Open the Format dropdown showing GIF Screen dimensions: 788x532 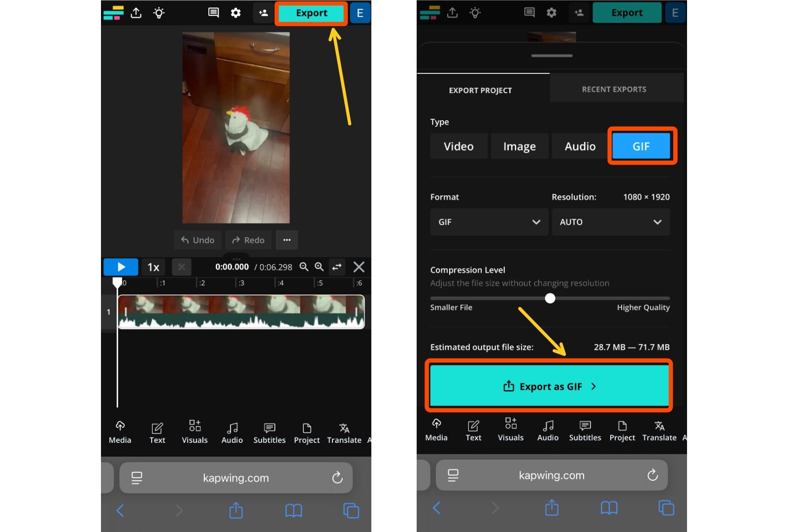coord(489,222)
